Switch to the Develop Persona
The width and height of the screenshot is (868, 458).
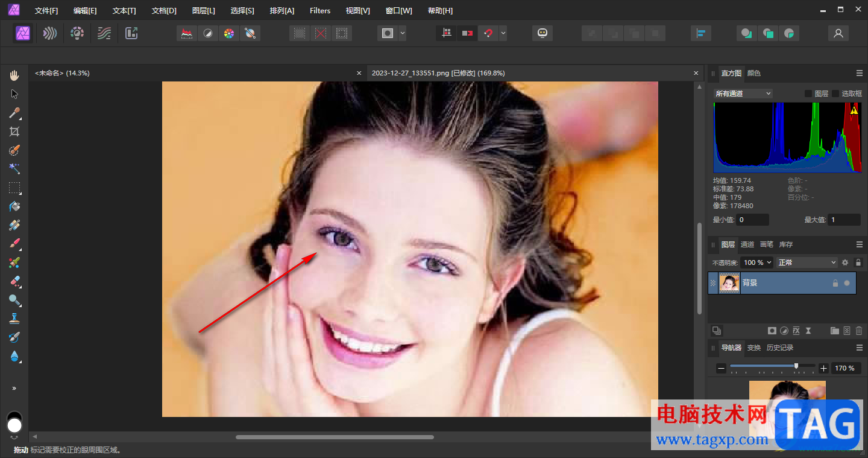pos(77,33)
